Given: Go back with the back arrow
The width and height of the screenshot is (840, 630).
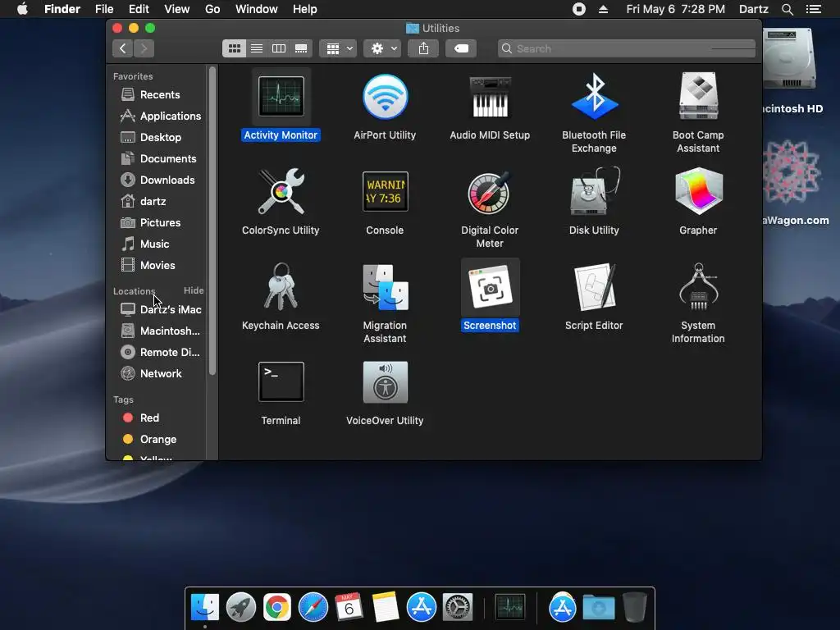Looking at the screenshot, I should tap(123, 48).
